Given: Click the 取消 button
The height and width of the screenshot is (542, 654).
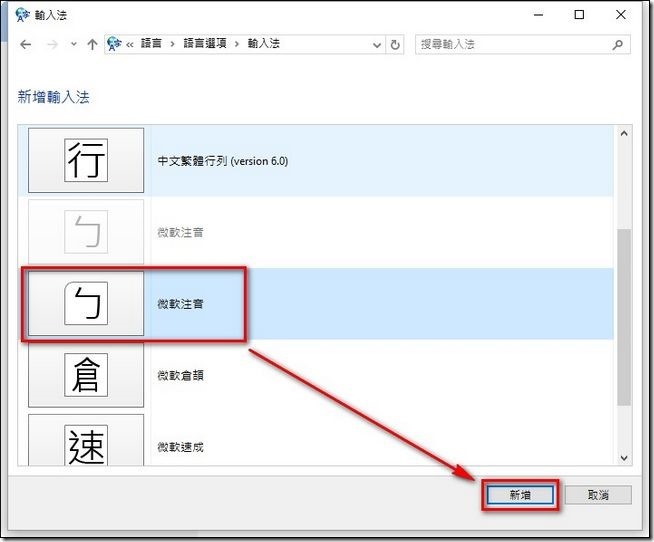Looking at the screenshot, I should click(x=598, y=495).
